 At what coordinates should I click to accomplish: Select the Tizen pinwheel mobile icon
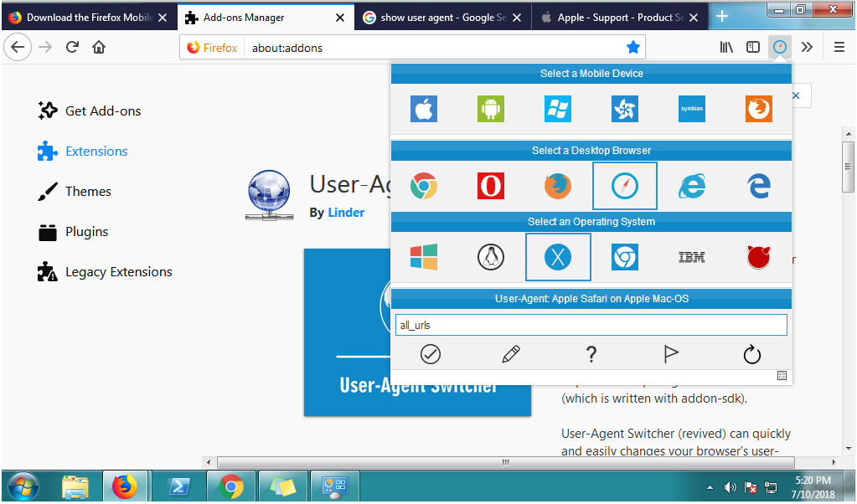pyautogui.click(x=625, y=108)
